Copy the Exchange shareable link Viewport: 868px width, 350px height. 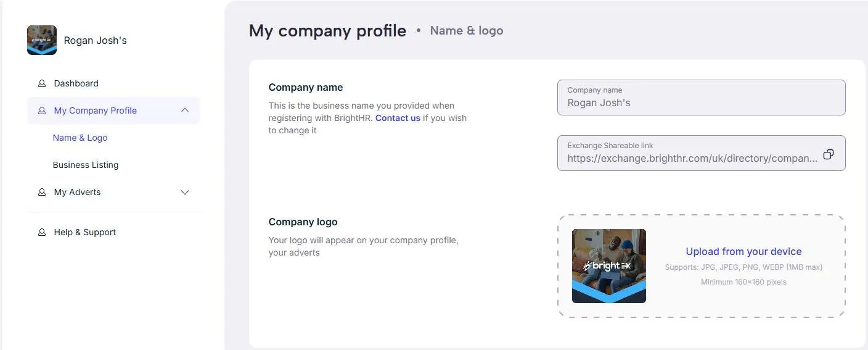(x=829, y=154)
